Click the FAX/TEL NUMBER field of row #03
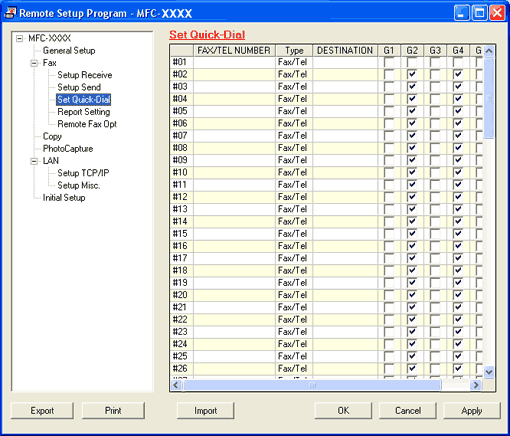Image resolution: width=510 pixels, height=436 pixels. click(x=234, y=87)
